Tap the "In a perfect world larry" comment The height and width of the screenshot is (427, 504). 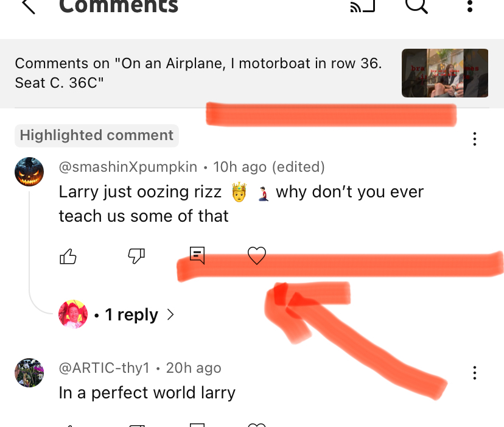(x=147, y=393)
